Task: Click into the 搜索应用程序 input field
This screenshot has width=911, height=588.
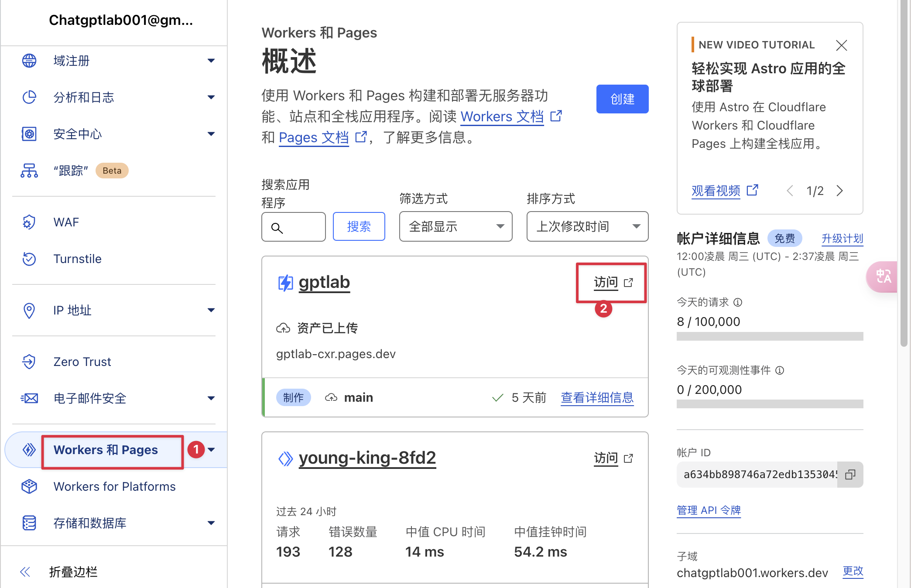Action: (294, 227)
